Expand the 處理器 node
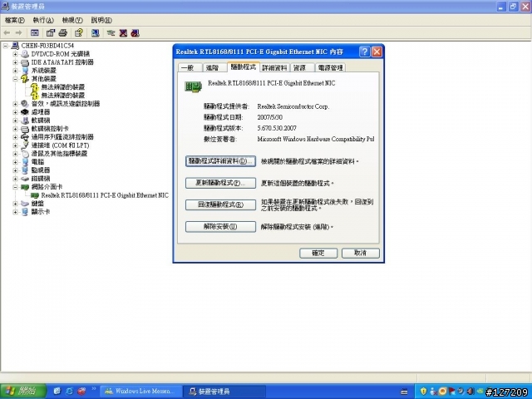532x399 pixels. [x=15, y=112]
